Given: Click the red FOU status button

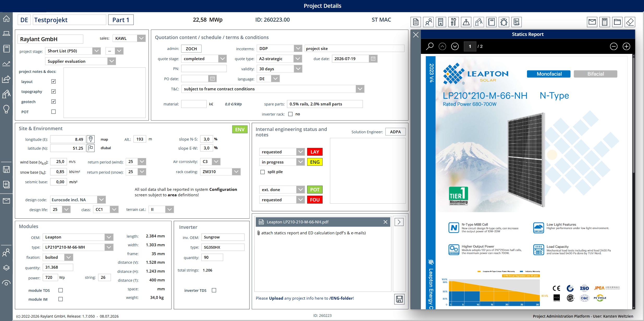Looking at the screenshot, I should (315, 200).
